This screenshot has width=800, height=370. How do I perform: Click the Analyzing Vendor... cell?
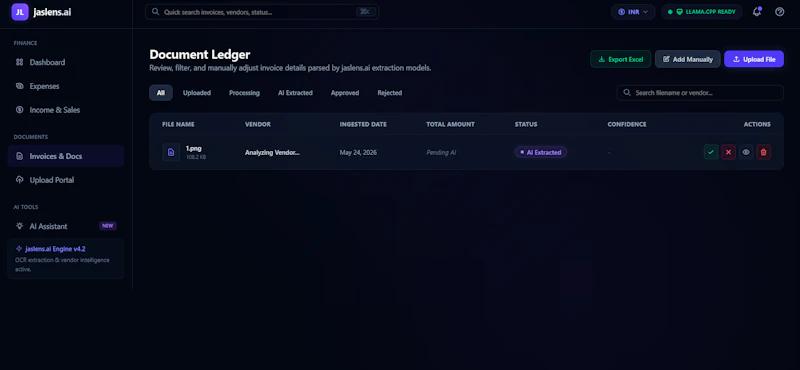(x=272, y=152)
